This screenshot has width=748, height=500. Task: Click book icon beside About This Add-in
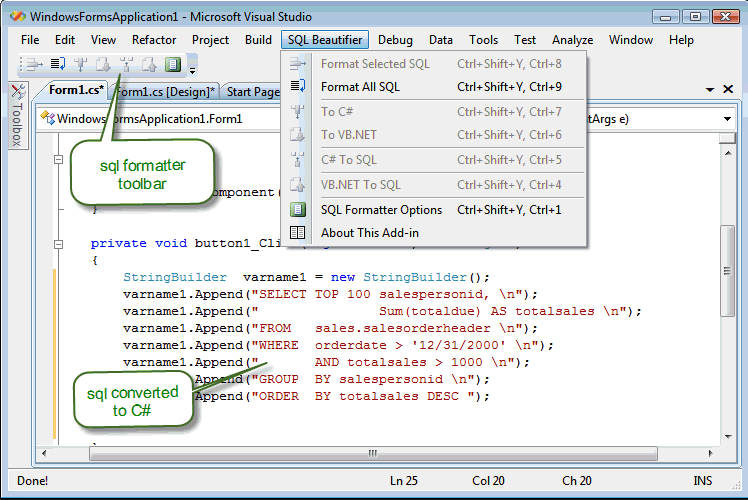click(298, 232)
